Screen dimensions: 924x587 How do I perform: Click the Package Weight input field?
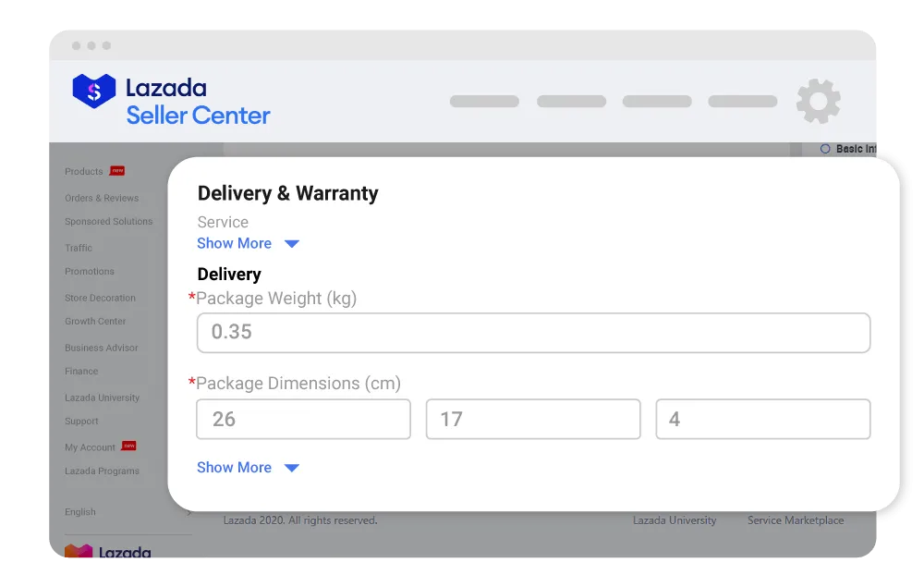point(533,333)
